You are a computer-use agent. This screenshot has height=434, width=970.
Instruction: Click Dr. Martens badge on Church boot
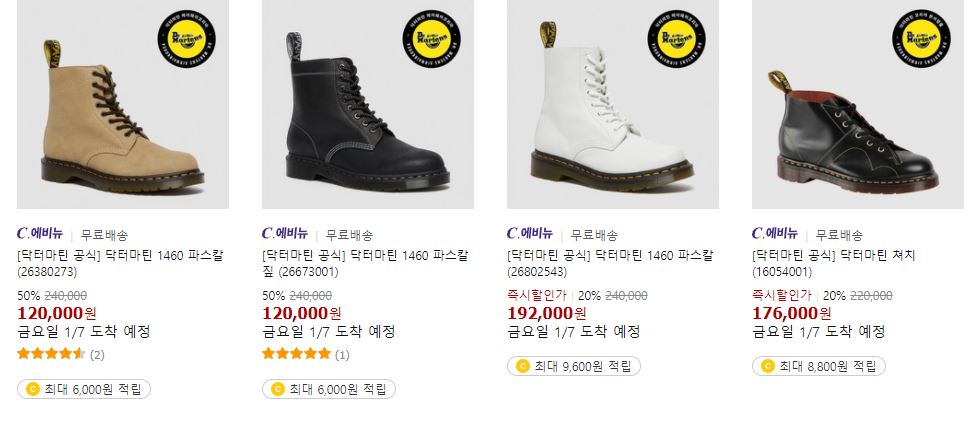(921, 38)
